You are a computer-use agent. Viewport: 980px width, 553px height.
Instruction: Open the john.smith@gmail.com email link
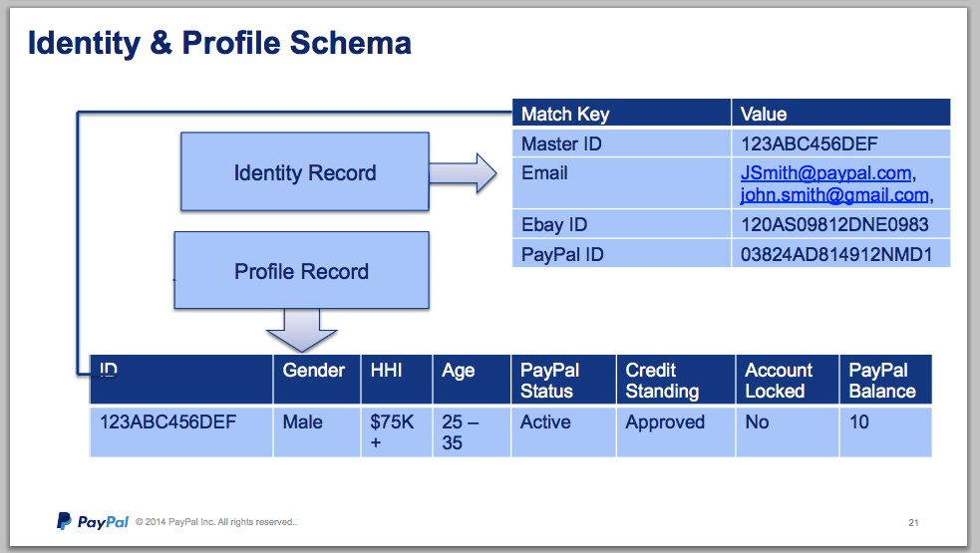click(x=833, y=194)
